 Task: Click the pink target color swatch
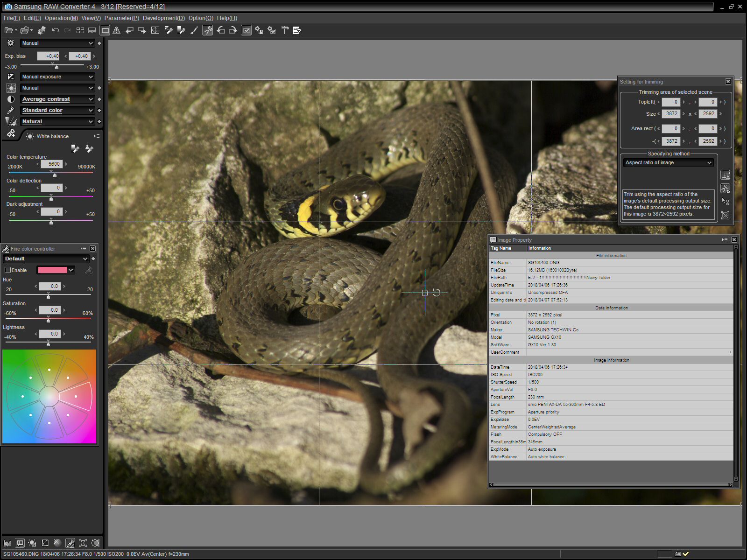point(52,270)
